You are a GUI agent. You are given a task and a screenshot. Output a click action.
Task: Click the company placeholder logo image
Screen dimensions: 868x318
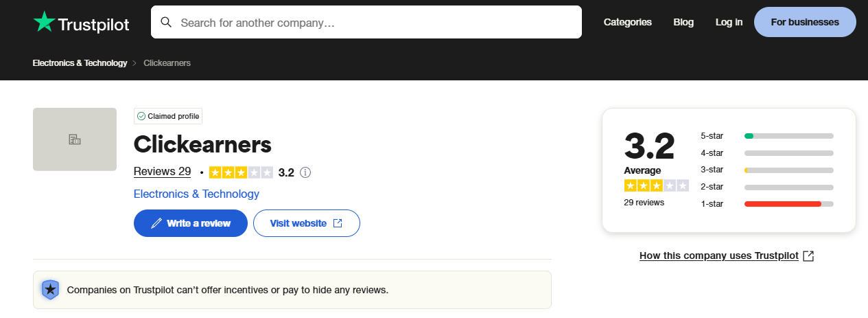point(75,139)
